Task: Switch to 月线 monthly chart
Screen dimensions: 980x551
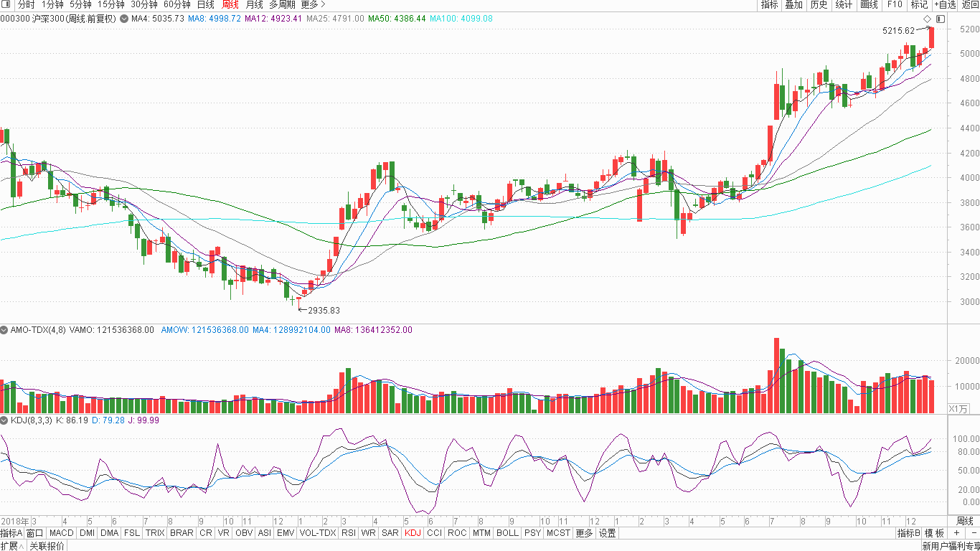Action: click(x=255, y=4)
